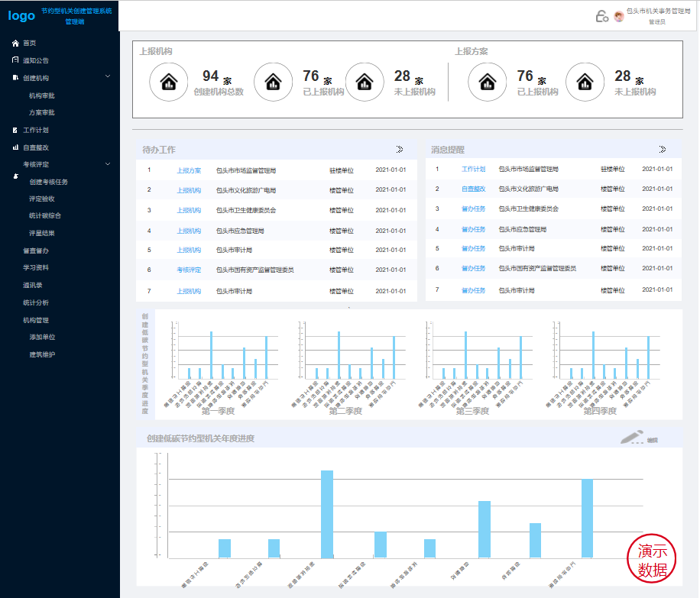This screenshot has width=700, height=598.
Task: Click the house icon for 创建机构总数
Action: [168, 82]
